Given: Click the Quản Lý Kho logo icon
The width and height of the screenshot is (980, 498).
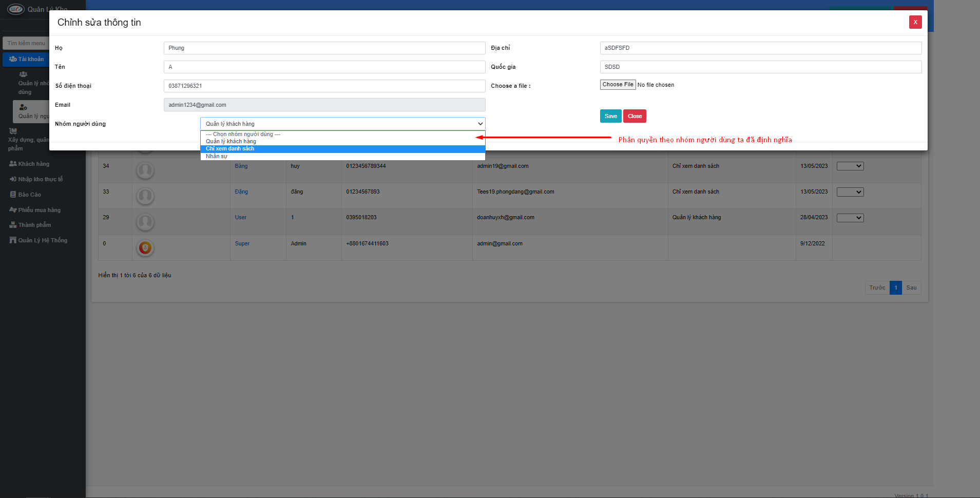Looking at the screenshot, I should [15, 9].
